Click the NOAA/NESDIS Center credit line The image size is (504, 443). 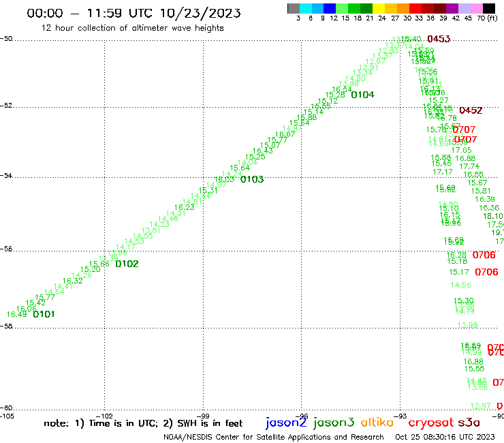(274, 437)
